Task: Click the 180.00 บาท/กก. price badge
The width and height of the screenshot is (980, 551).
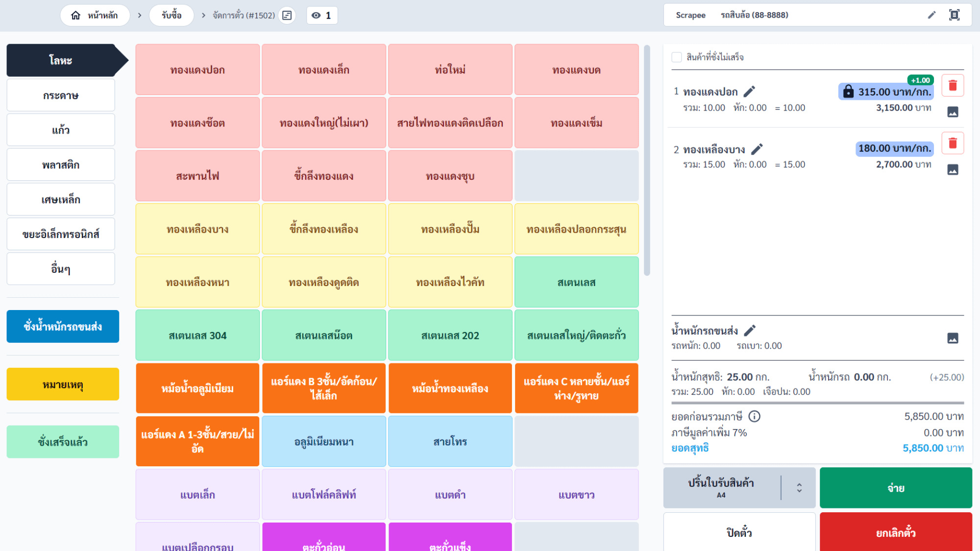Action: 894,148
